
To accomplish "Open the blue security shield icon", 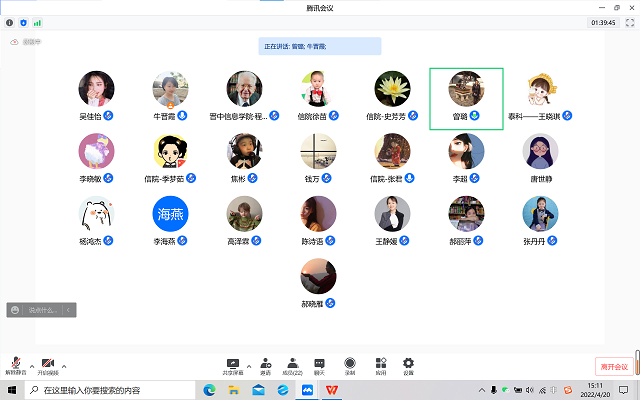I will click(x=23, y=23).
